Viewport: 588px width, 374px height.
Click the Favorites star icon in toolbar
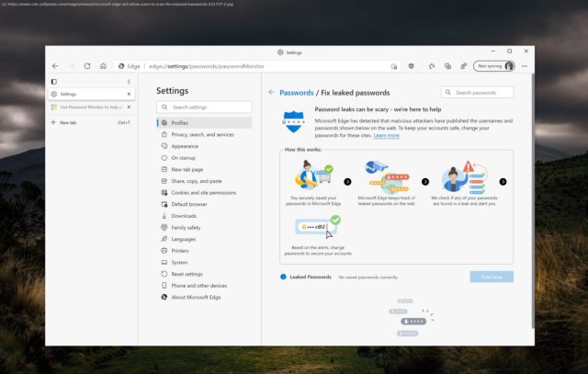(432, 66)
